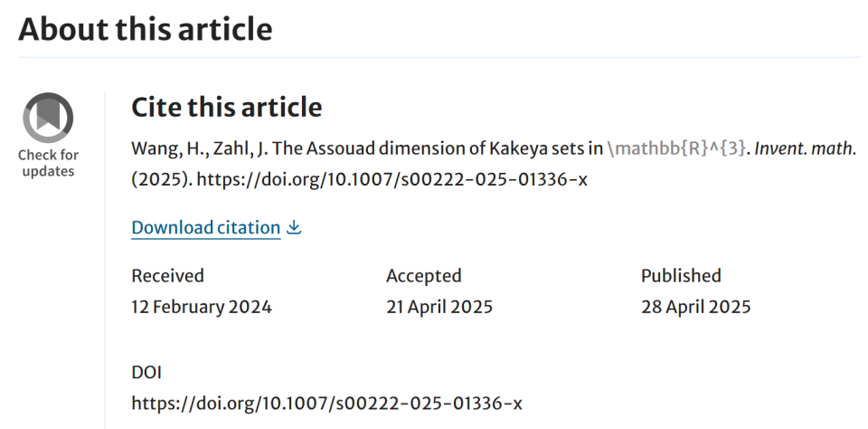868x429 pixels.
Task: Click the About this article heading
Action: coord(145,29)
